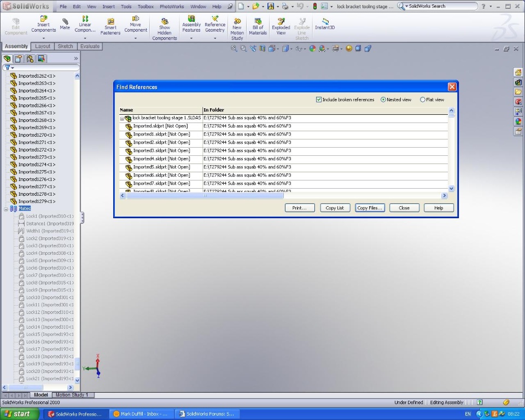Click the New document icon

241,6
